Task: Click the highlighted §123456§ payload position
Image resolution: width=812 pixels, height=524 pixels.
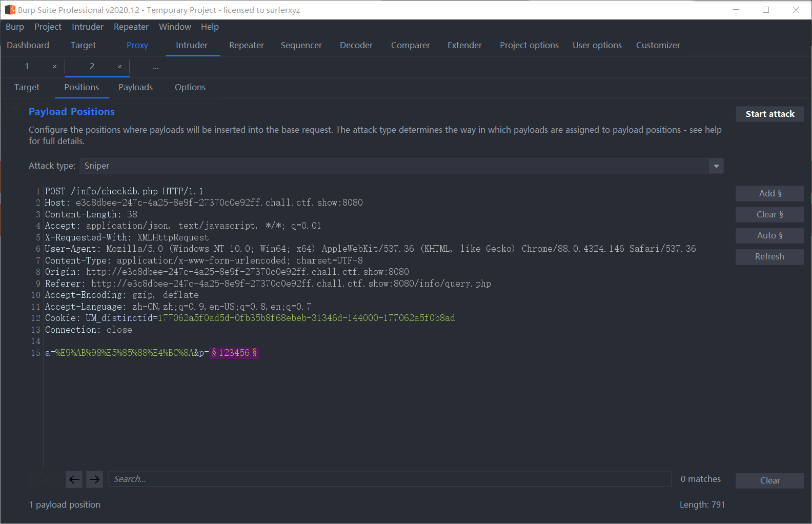Action: click(234, 353)
